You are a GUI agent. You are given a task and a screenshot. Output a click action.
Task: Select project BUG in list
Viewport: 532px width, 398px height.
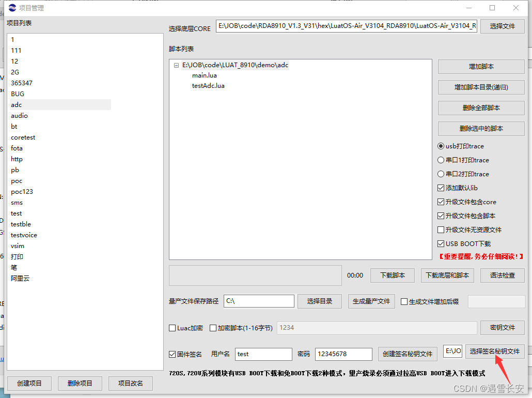[18, 94]
